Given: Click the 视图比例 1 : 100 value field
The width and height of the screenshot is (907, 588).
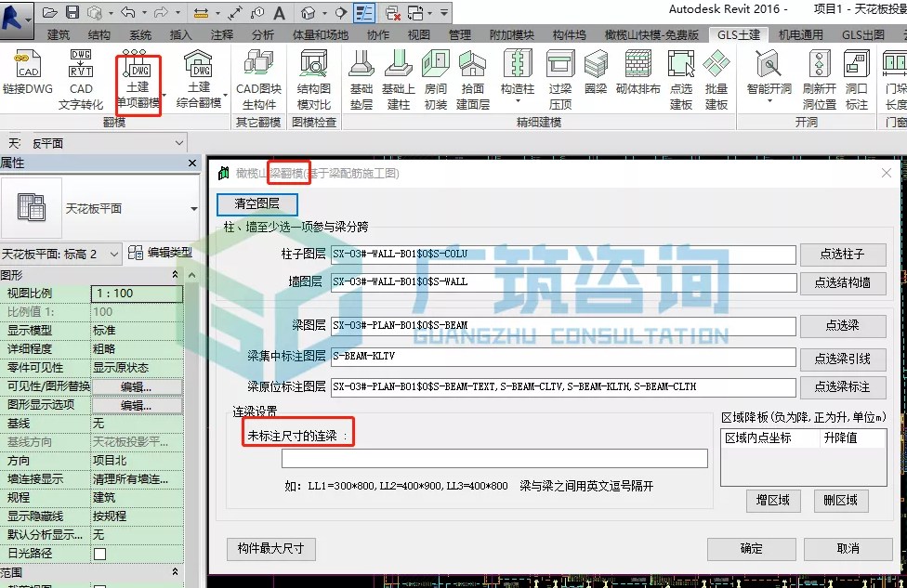Looking at the screenshot, I should point(138,294).
